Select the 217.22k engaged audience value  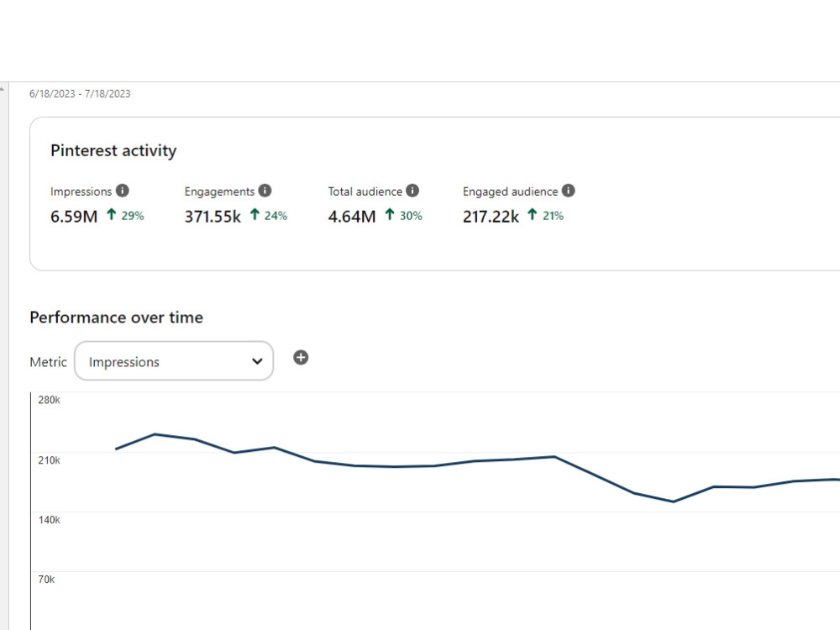coord(491,217)
